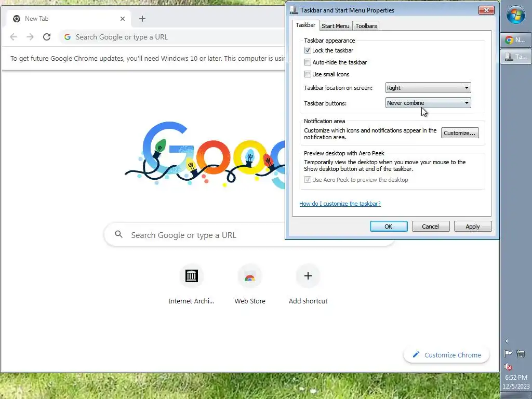Viewport: 532px width, 399px height.
Task: Open the clock showing 6:52 PM
Action: (x=516, y=377)
